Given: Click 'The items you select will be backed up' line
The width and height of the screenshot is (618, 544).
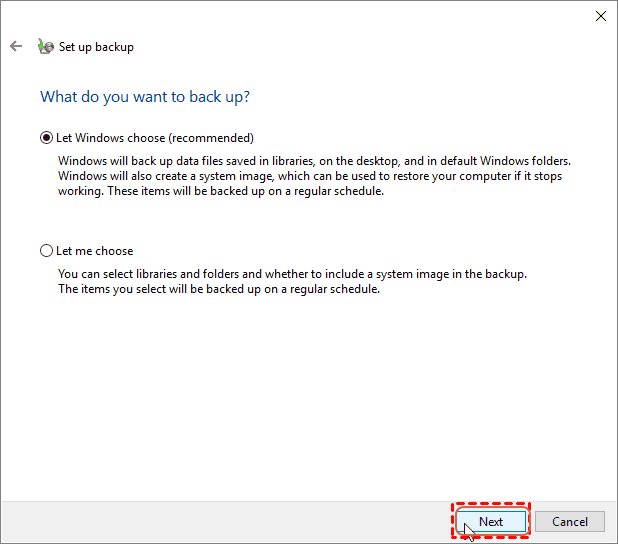Looking at the screenshot, I should [x=218, y=289].
